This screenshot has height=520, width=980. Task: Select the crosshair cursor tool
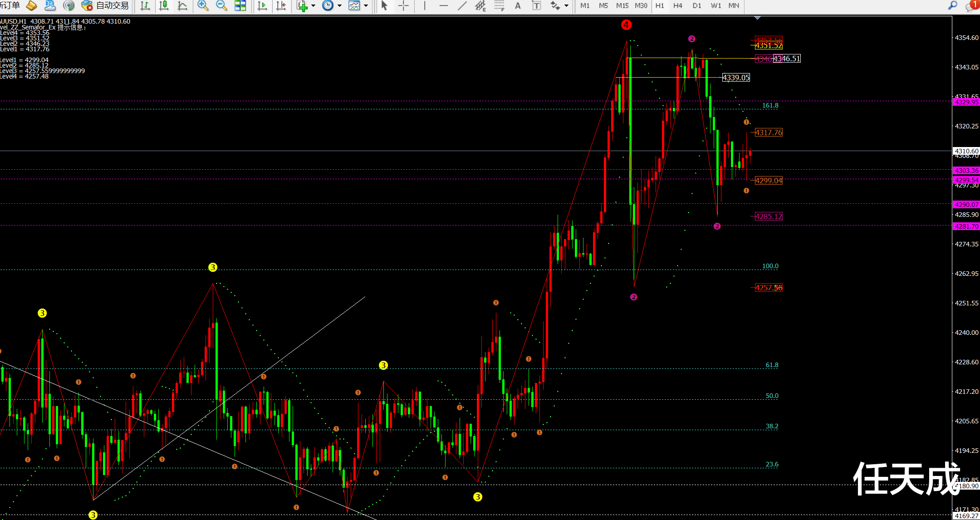point(403,5)
